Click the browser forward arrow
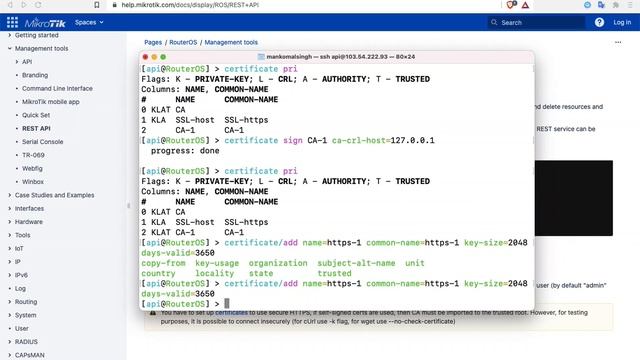The width and height of the screenshot is (640, 360). (x=24, y=5)
